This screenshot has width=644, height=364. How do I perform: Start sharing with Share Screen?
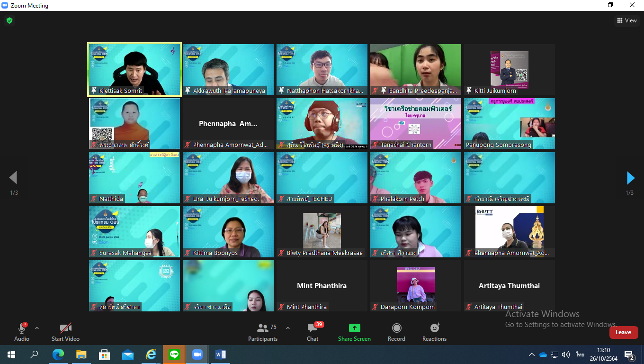coord(354,332)
